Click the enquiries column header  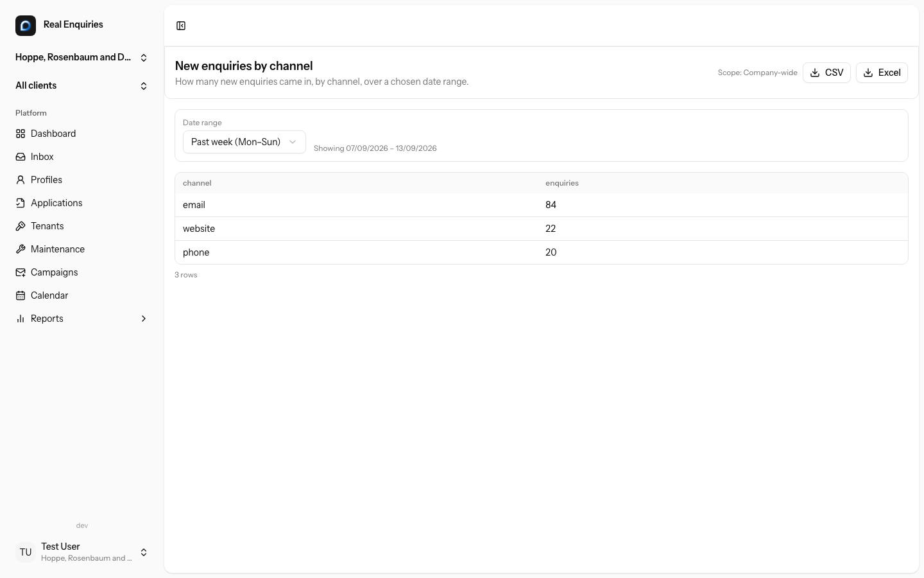tap(562, 183)
